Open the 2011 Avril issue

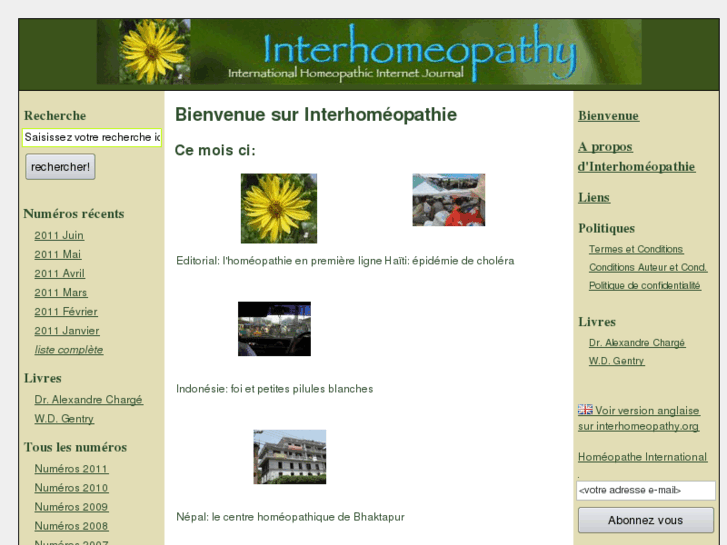point(59,273)
